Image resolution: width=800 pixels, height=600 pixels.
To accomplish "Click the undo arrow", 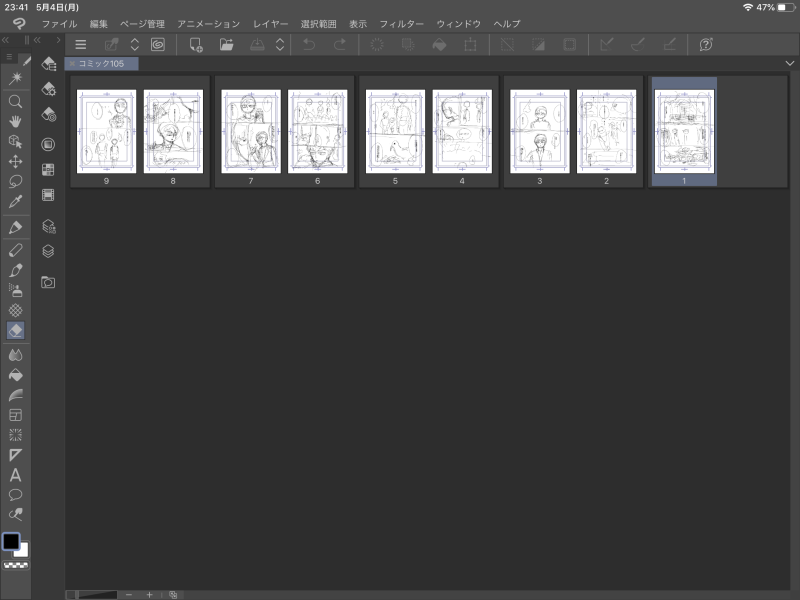I will 309,44.
